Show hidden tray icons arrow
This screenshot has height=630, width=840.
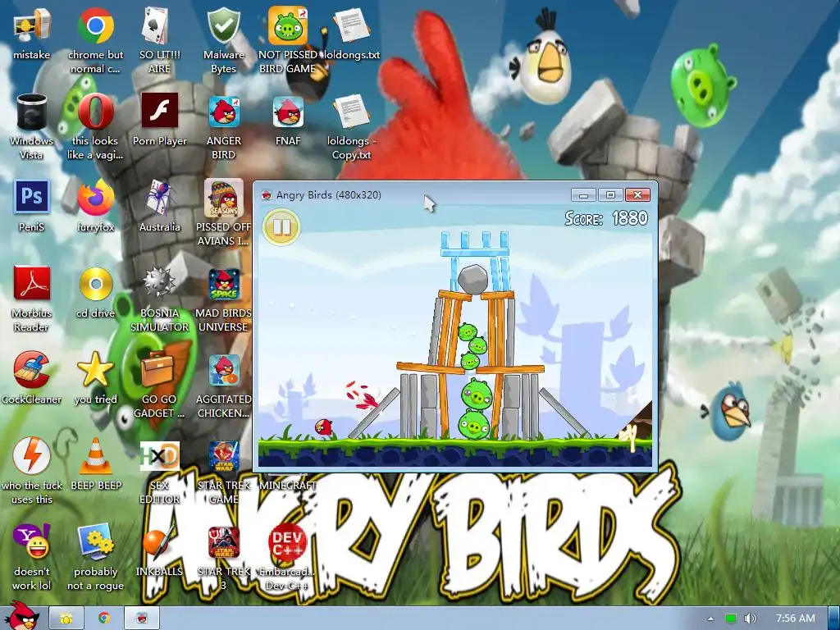click(x=710, y=619)
